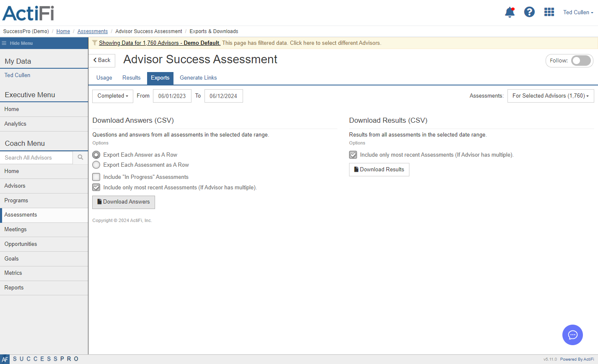Toggle the Follow switch
The height and width of the screenshot is (364, 598).
tap(581, 61)
